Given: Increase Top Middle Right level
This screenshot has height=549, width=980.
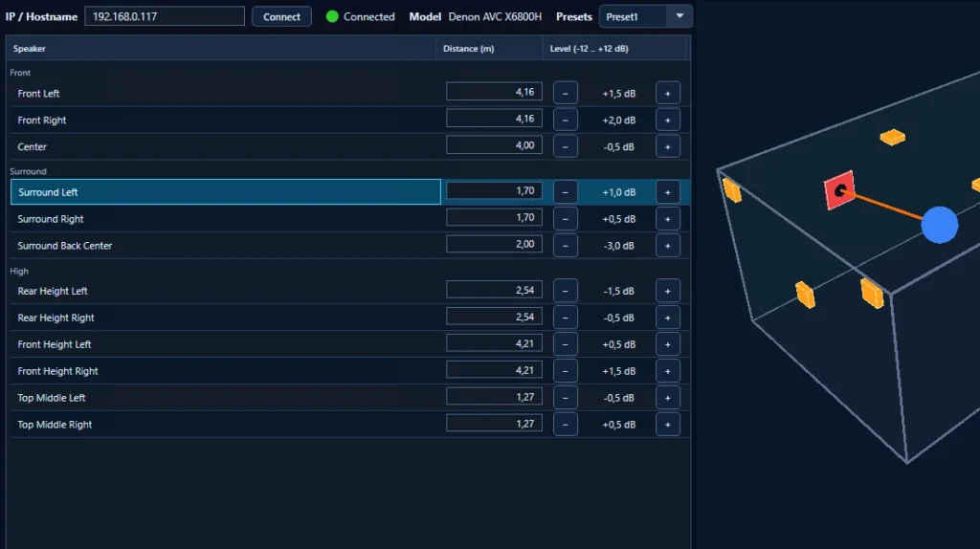Looking at the screenshot, I should coord(667,425).
